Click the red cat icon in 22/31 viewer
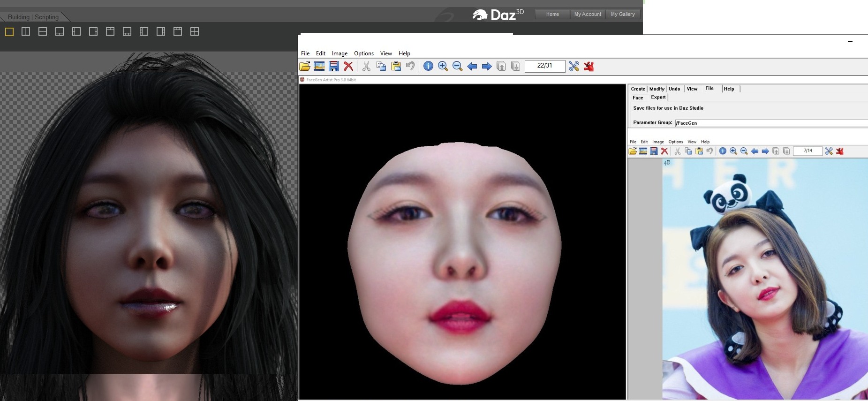 589,66
